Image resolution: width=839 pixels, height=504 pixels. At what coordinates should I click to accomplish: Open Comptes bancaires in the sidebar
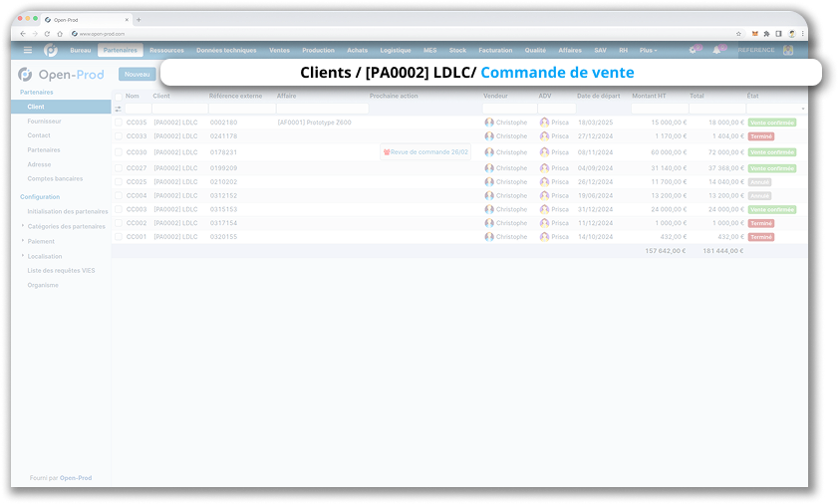[55, 179]
